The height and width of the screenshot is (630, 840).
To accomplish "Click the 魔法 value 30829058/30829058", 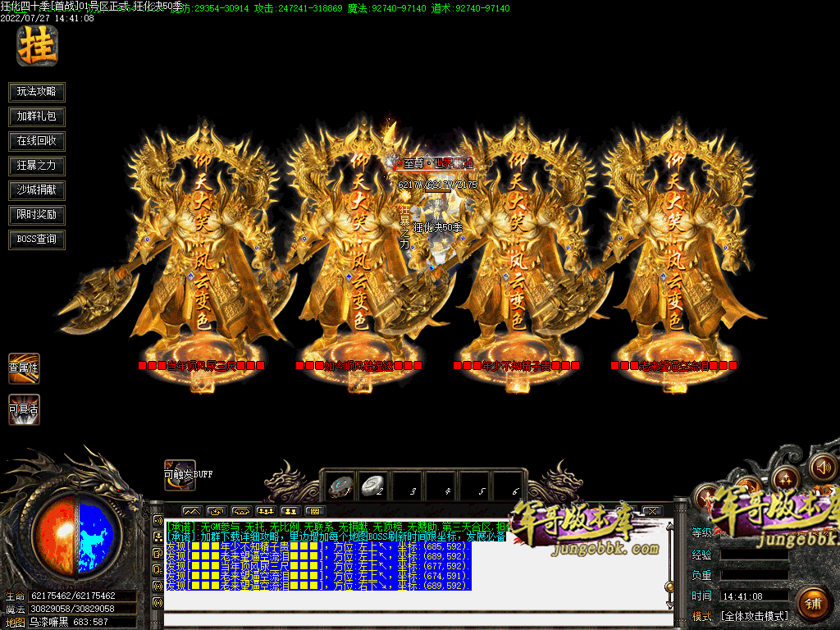I will [x=73, y=609].
